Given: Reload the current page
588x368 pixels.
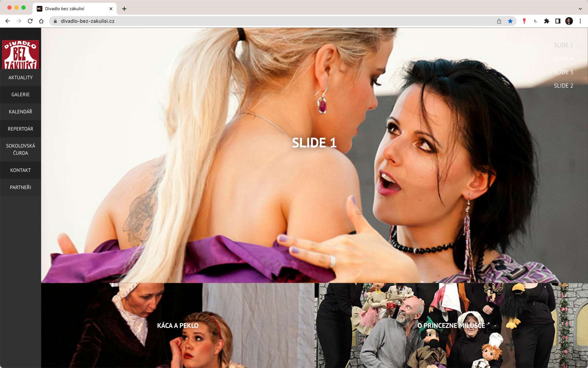Looking at the screenshot, I should point(30,21).
